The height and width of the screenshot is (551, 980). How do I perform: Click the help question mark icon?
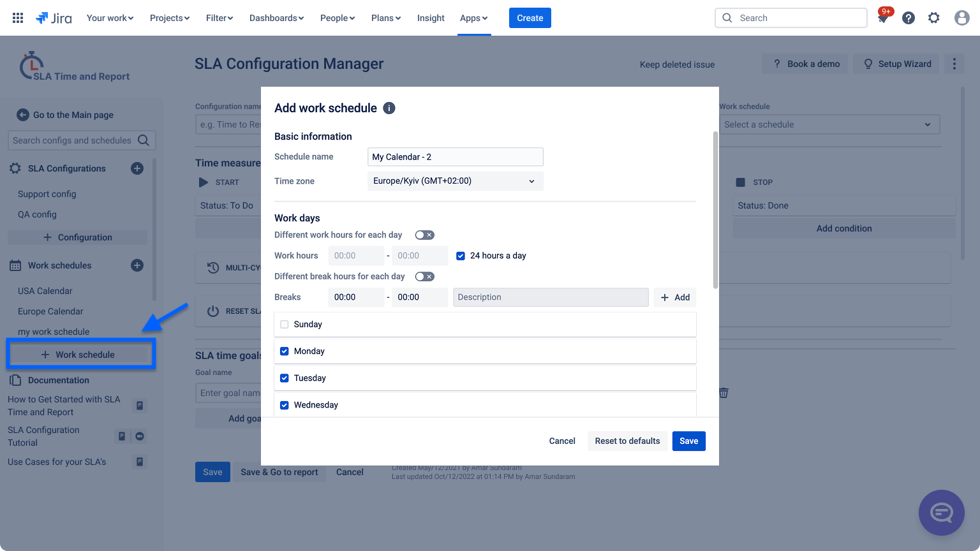click(909, 18)
